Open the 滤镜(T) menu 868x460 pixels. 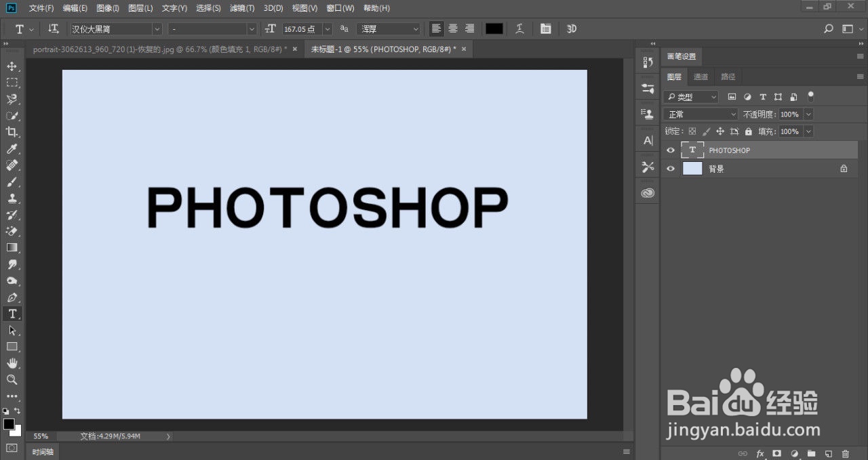click(242, 8)
